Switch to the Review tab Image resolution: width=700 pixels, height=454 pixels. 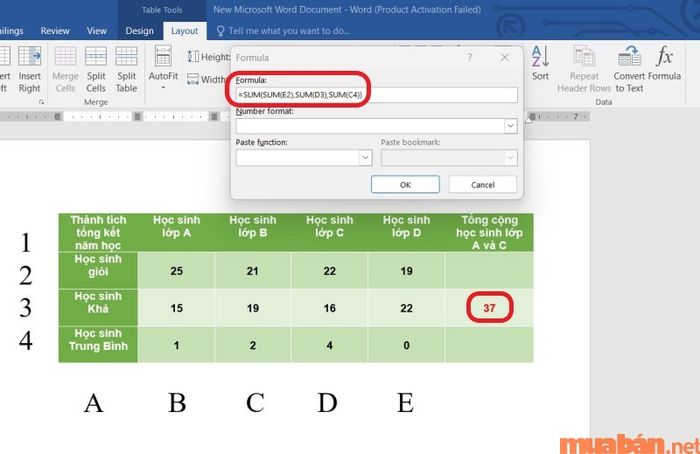click(55, 31)
